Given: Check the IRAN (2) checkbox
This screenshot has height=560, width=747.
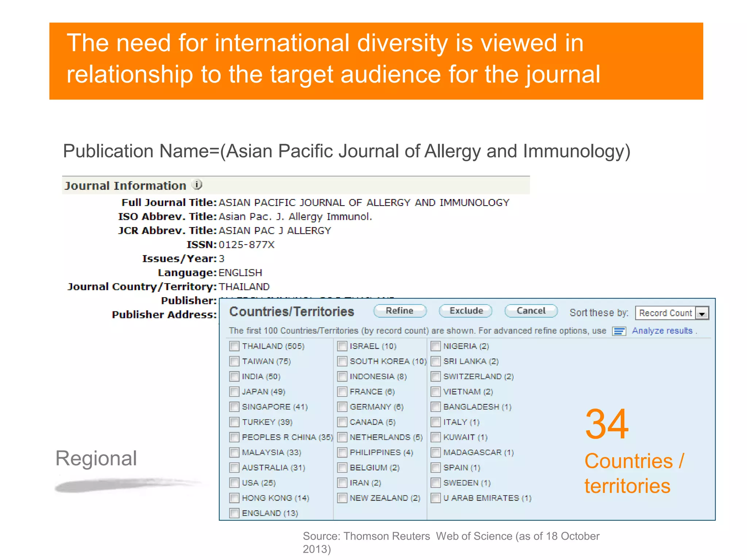Looking at the screenshot, I should (342, 483).
